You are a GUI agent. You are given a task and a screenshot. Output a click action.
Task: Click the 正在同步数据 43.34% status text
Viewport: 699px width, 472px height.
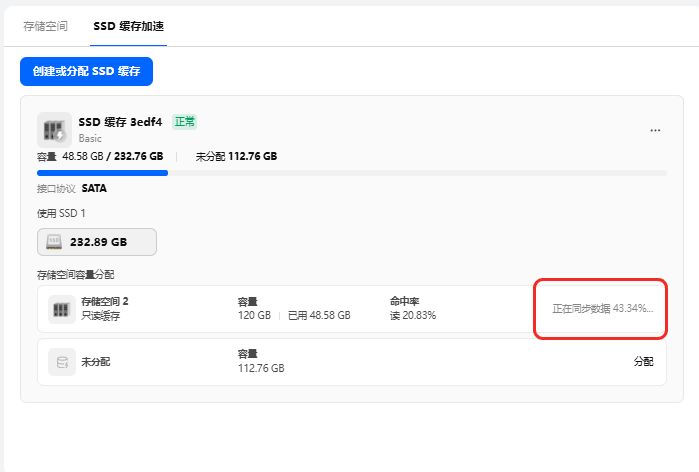coord(603,308)
